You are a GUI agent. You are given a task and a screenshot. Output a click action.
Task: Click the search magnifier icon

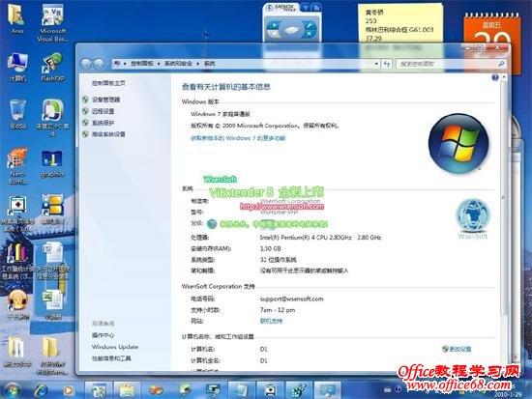tap(501, 64)
